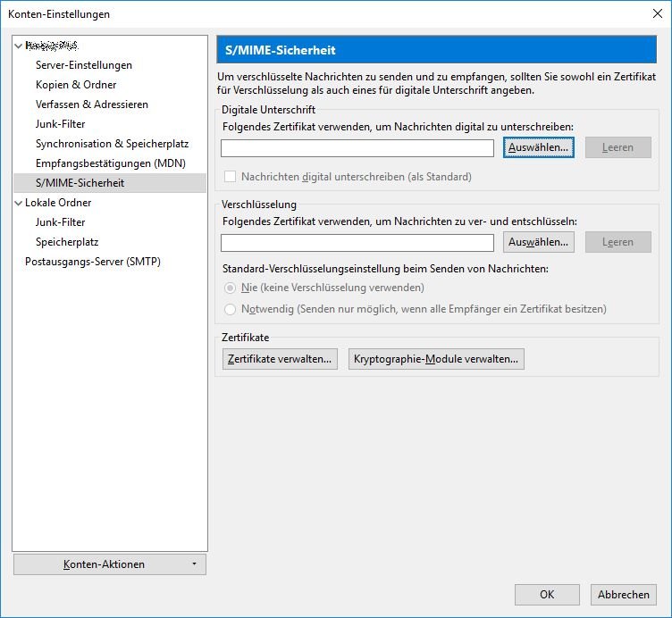Collapse the first account tree node
The image size is (672, 618).
tap(19, 46)
